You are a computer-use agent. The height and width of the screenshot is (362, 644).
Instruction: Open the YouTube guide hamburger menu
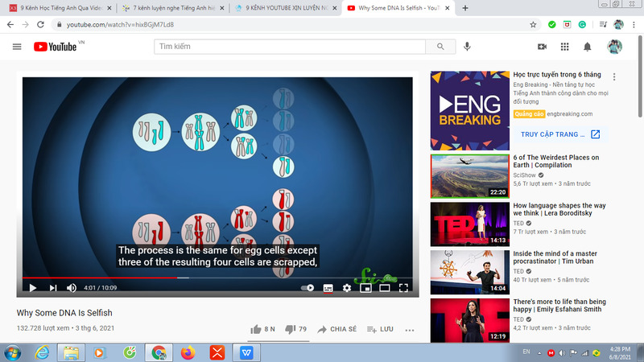(x=17, y=47)
